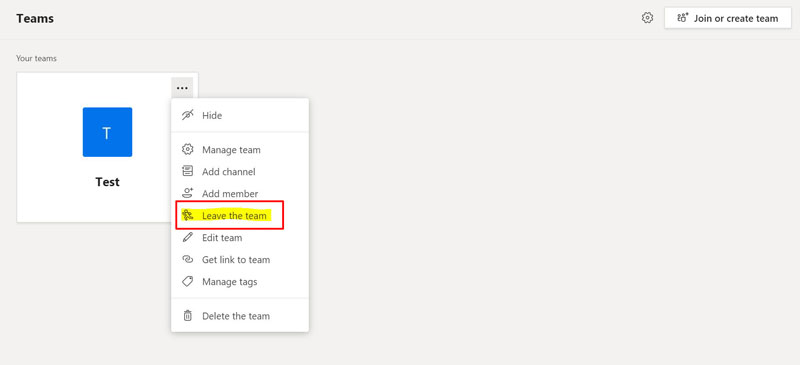
Task: Click the Add member person icon
Action: 188,193
